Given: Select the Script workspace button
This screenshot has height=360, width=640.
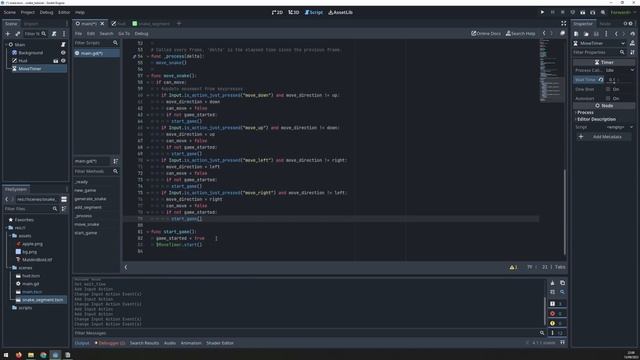Looking at the screenshot, I should [313, 12].
